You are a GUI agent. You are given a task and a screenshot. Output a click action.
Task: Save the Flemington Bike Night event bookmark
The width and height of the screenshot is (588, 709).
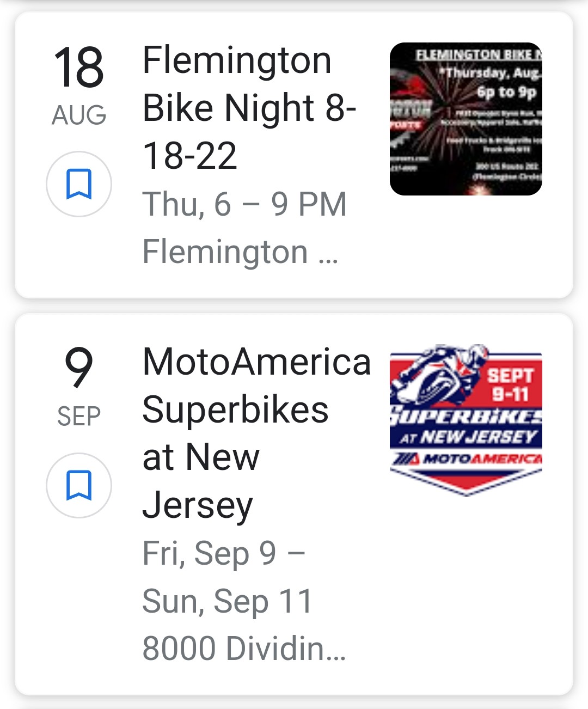click(x=79, y=184)
